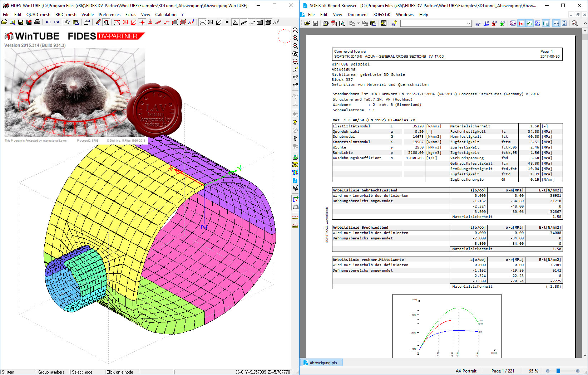Click zoom out minus beside slider
This screenshot has width=588, height=375.
pyautogui.click(x=548, y=371)
